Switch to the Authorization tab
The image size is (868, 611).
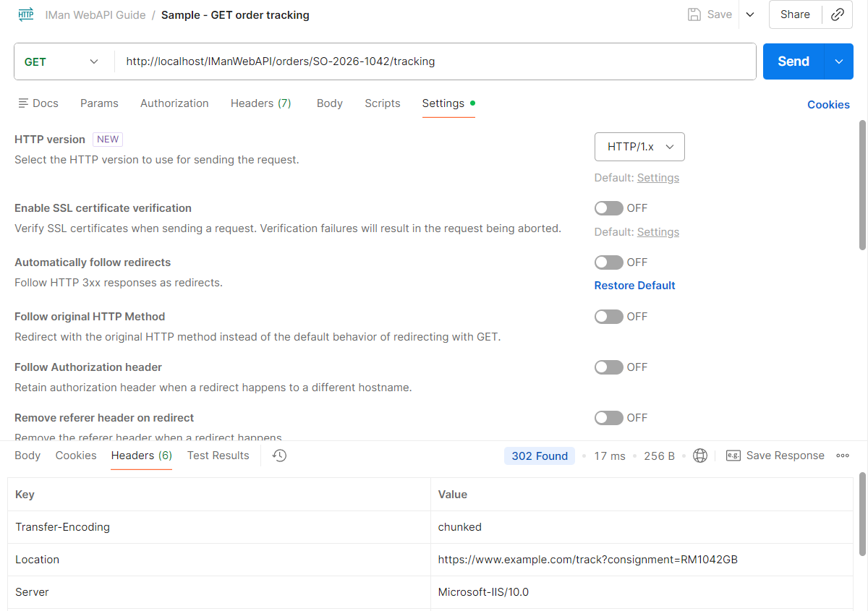[174, 103]
